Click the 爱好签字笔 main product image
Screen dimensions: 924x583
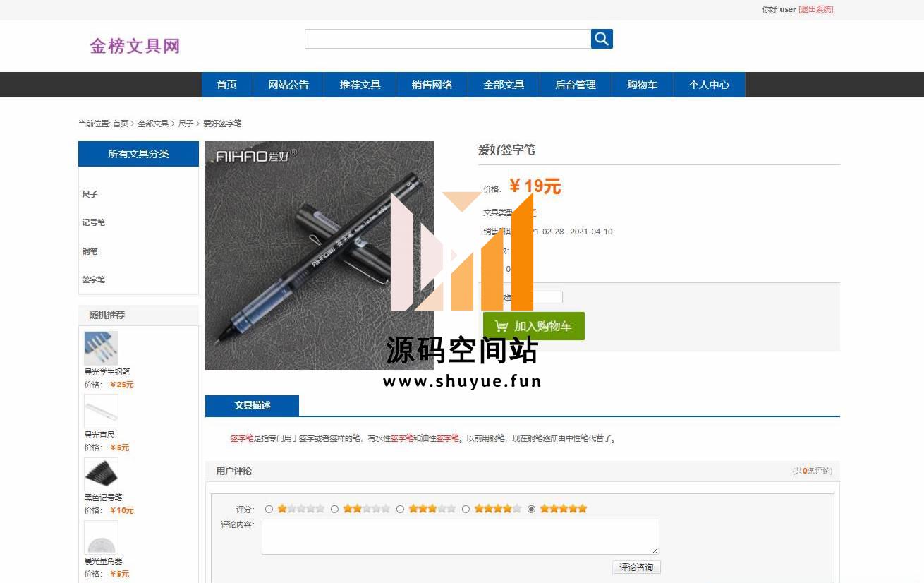[x=319, y=255]
